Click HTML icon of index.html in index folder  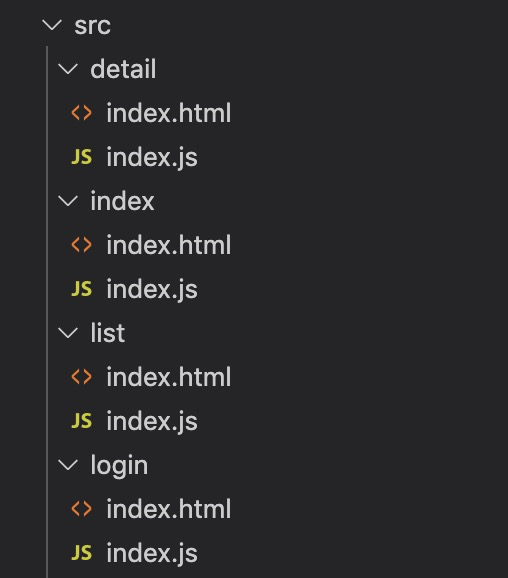[81, 245]
